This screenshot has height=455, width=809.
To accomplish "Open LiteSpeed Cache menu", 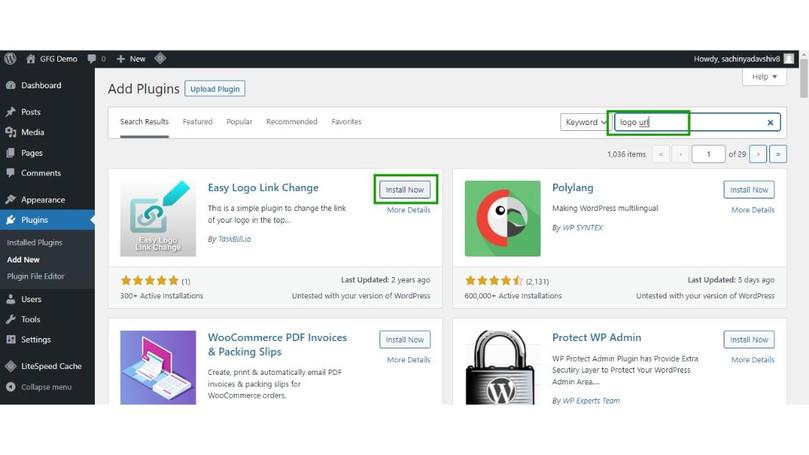I will (x=51, y=366).
